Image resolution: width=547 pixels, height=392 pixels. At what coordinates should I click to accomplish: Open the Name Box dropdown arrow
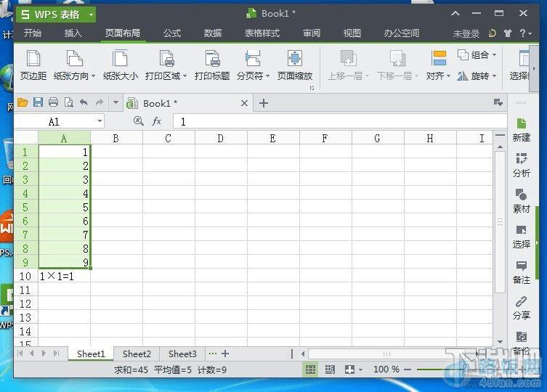coord(100,121)
